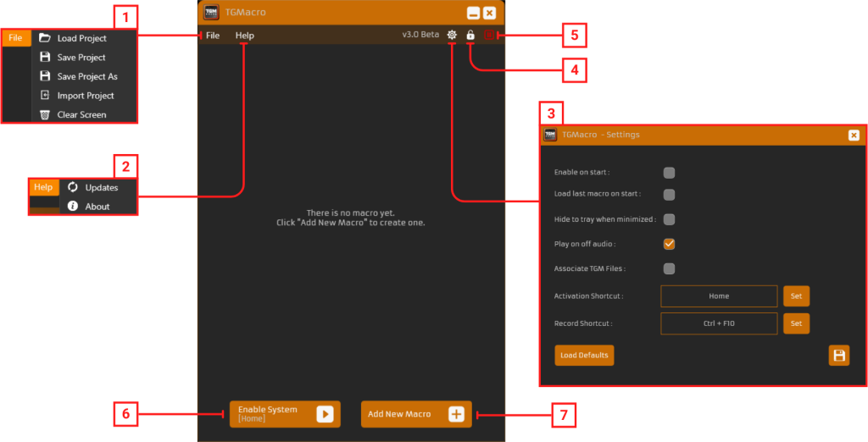Choose Load Project with folder icon

81,38
